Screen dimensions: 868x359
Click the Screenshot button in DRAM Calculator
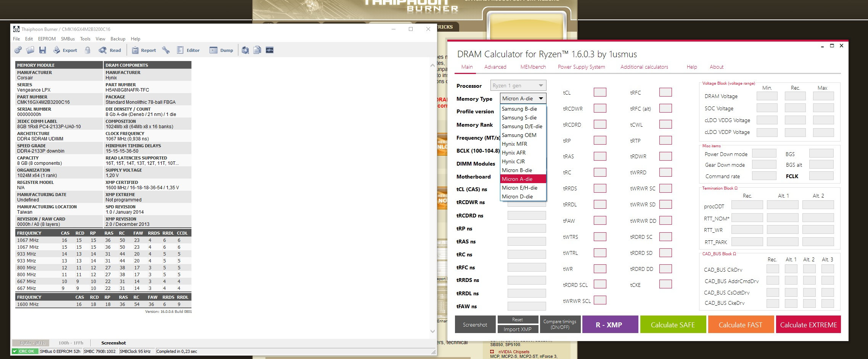[x=475, y=324]
